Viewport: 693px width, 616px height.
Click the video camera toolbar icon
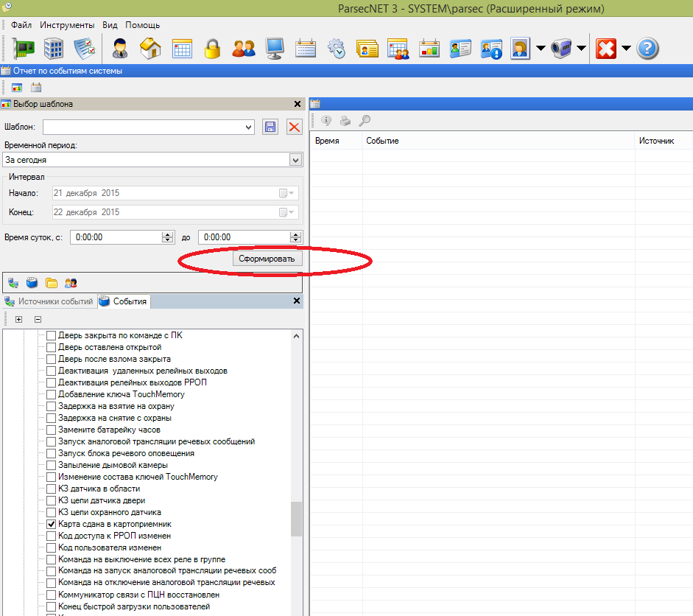click(x=562, y=48)
